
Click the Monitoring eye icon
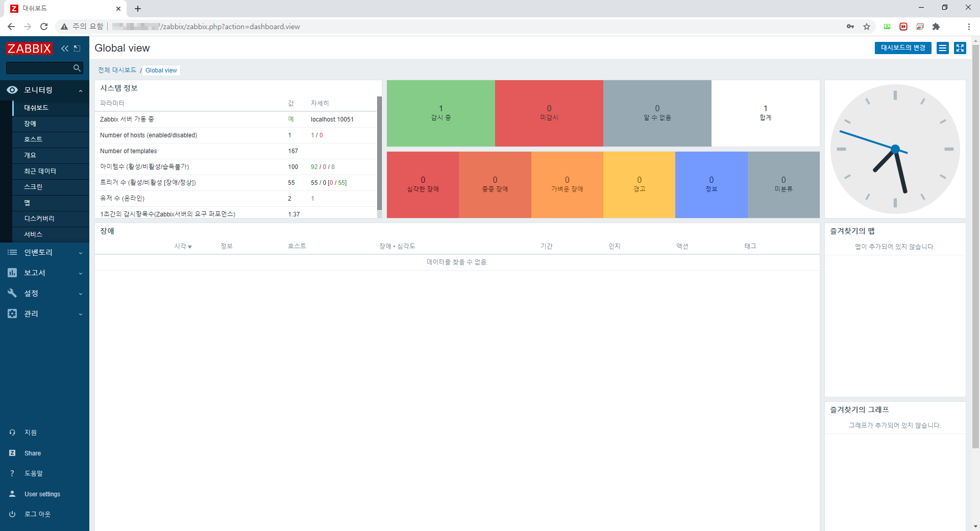point(12,90)
